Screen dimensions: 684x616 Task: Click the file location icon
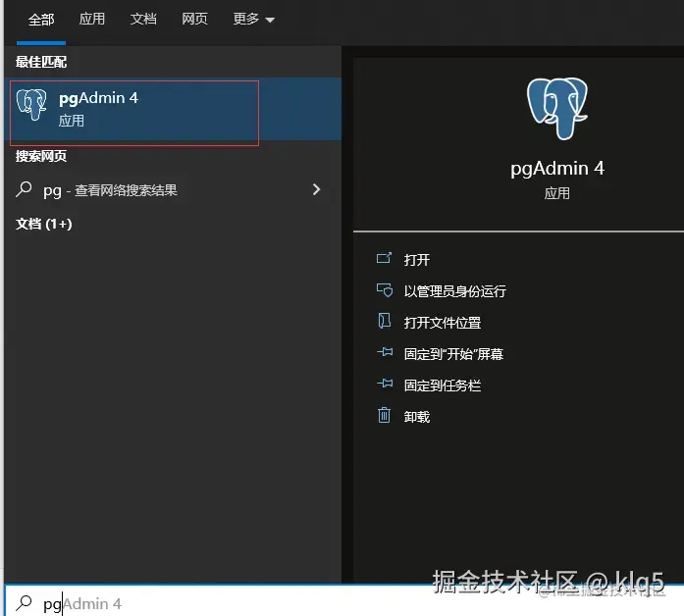coord(385,321)
